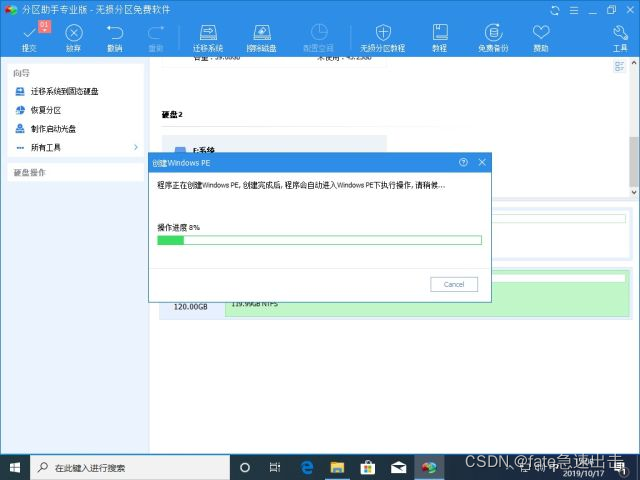Launch Microsoft Edge from taskbar
Viewport: 640px width, 480px height.
[307, 467]
